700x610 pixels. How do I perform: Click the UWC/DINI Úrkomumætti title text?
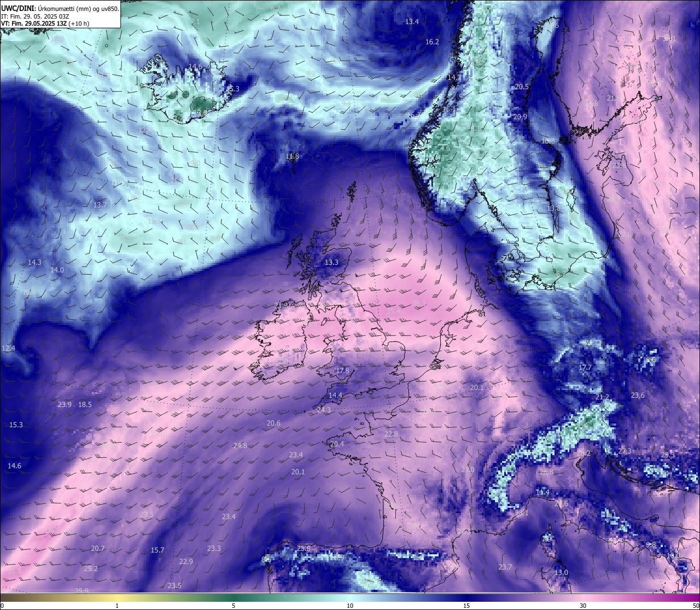pos(60,8)
